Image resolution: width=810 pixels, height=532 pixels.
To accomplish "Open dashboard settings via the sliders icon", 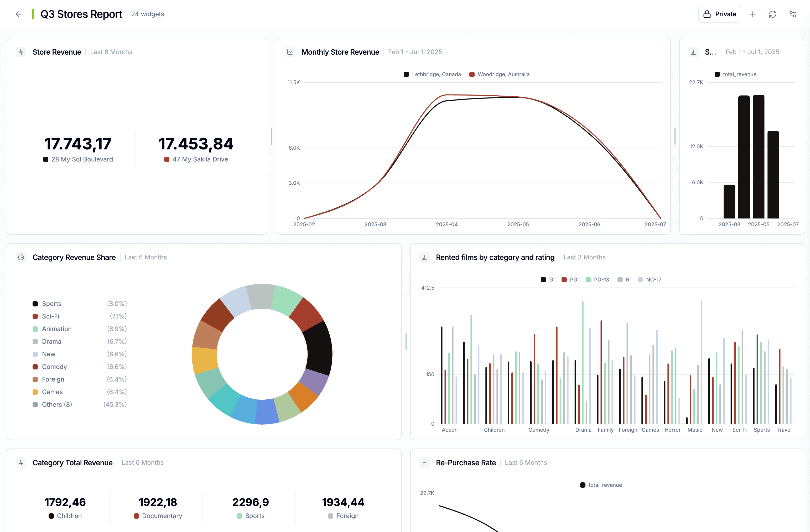I will tap(793, 14).
